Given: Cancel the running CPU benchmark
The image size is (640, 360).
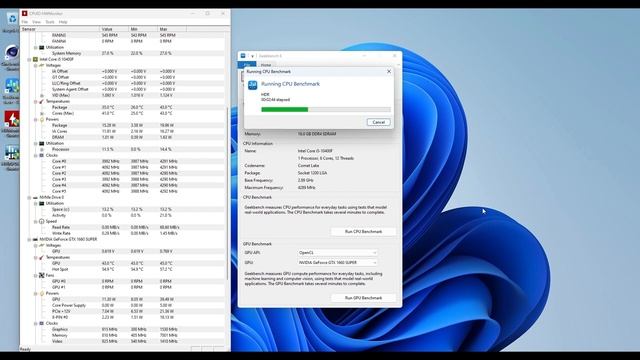Looking at the screenshot, I should pos(378,122).
